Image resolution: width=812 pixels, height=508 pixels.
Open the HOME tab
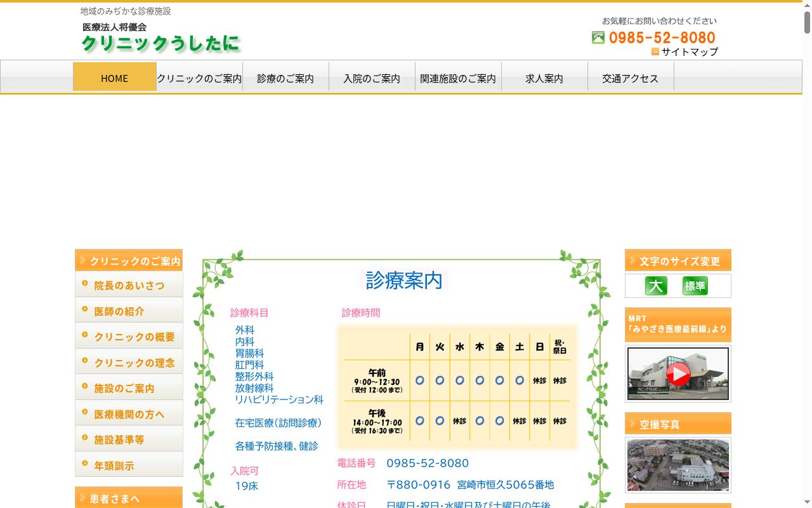click(x=115, y=77)
